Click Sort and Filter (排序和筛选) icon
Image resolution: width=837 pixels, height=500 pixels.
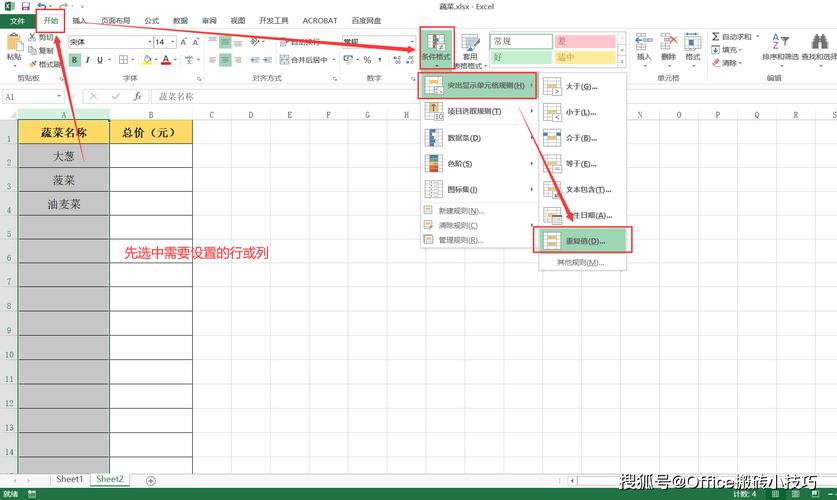[x=780, y=42]
